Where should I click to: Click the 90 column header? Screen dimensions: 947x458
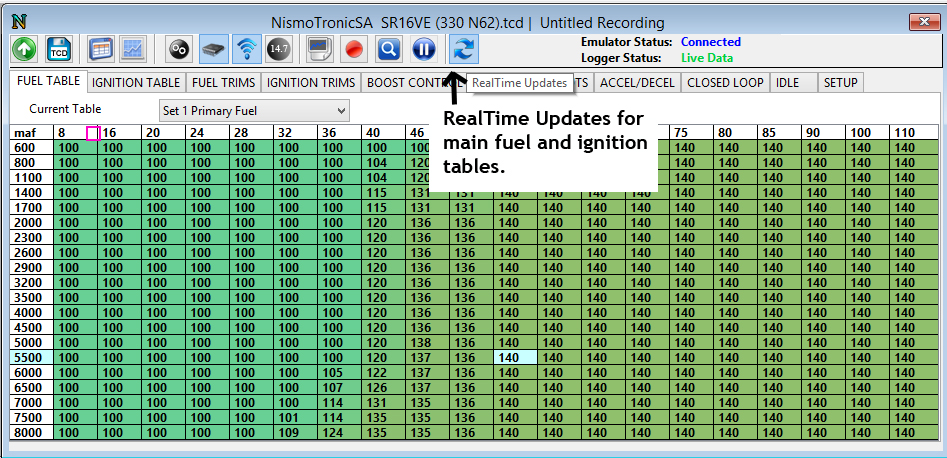tap(824, 133)
